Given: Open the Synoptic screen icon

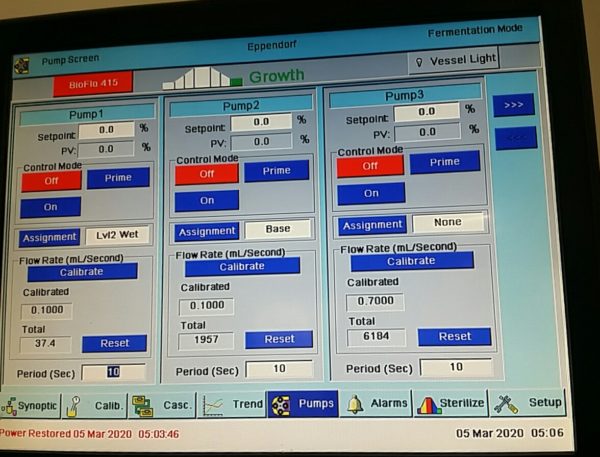Looking at the screenshot, I should point(32,407).
